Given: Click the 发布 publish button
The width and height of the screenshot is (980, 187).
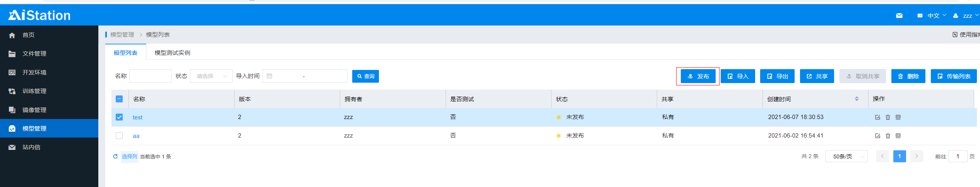Looking at the screenshot, I should click(x=698, y=76).
